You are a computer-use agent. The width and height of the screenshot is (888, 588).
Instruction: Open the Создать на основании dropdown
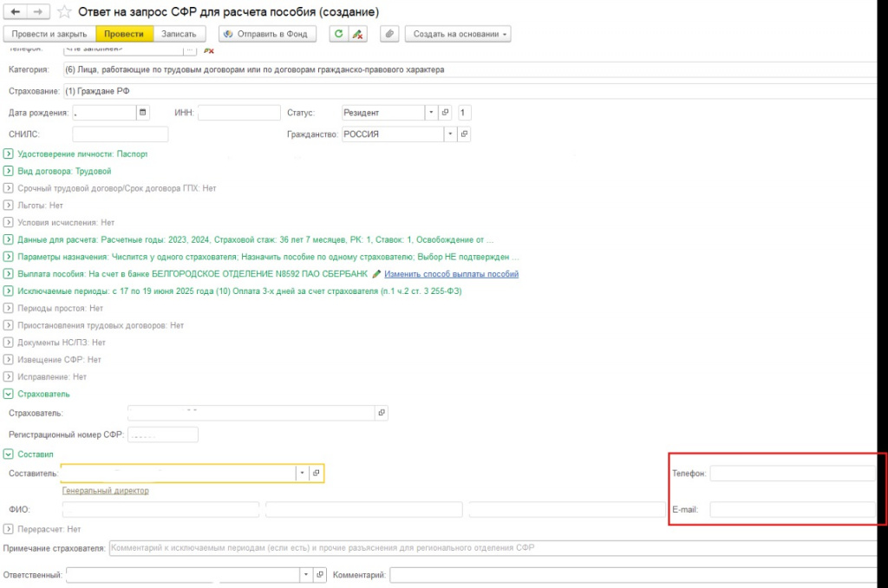tap(458, 34)
